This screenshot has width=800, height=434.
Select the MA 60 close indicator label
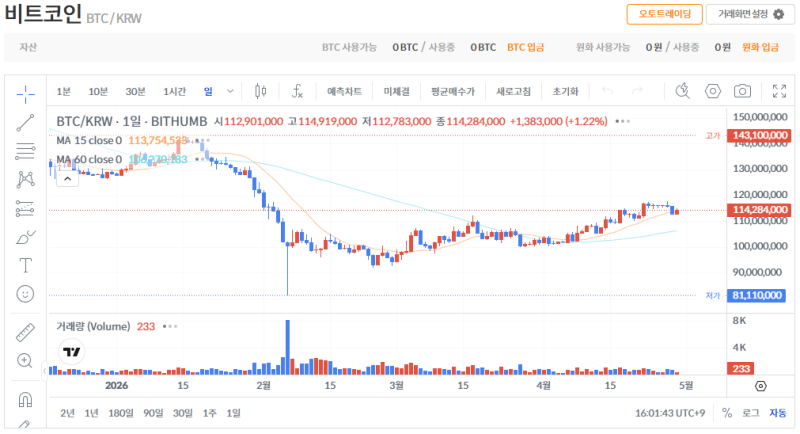click(x=89, y=160)
